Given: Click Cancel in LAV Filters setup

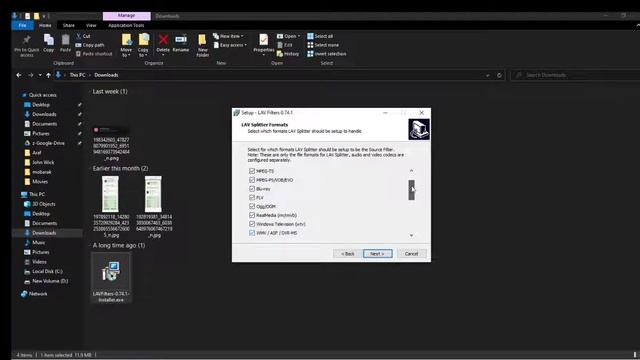Looking at the screenshot, I should pos(411,253).
